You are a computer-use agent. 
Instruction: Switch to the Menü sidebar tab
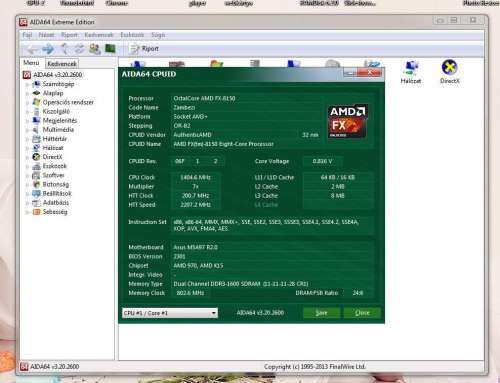tap(31, 63)
